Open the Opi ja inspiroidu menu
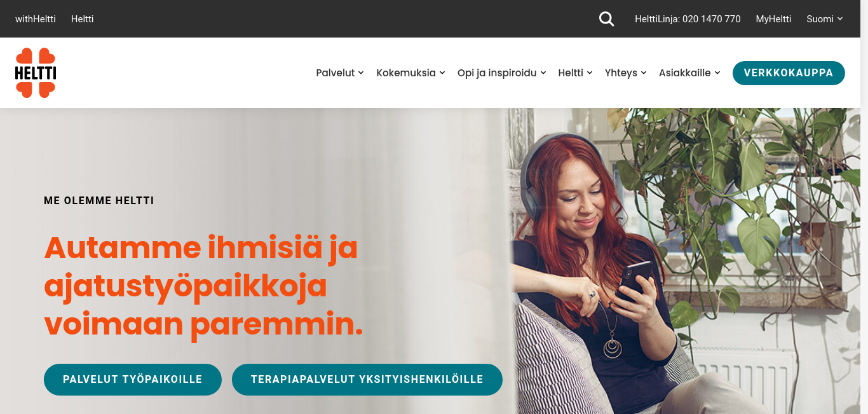The image size is (868, 414). coord(501,72)
